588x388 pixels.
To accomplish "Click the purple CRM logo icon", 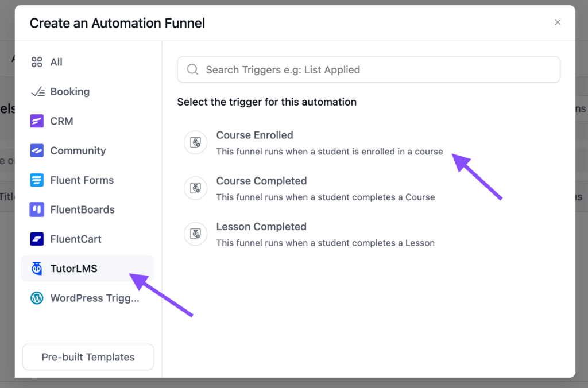I will [37, 121].
